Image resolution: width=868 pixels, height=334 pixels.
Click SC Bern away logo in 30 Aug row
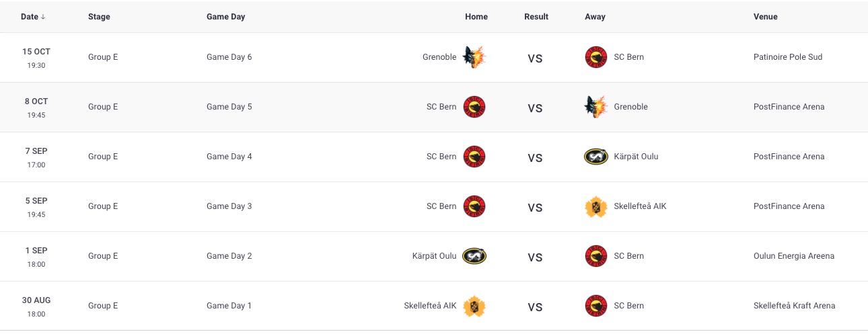tap(596, 306)
